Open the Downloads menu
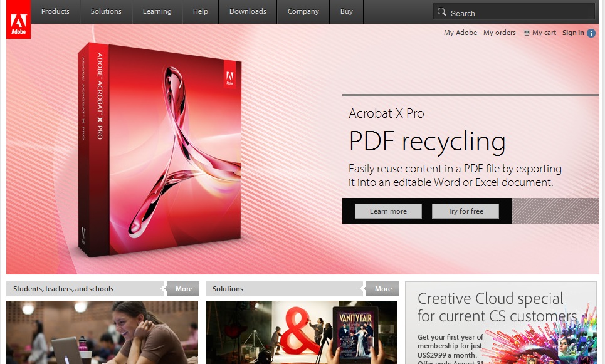 (248, 11)
